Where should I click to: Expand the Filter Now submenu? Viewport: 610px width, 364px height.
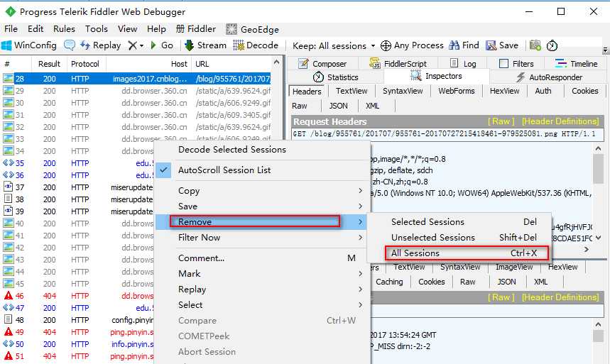[263, 238]
